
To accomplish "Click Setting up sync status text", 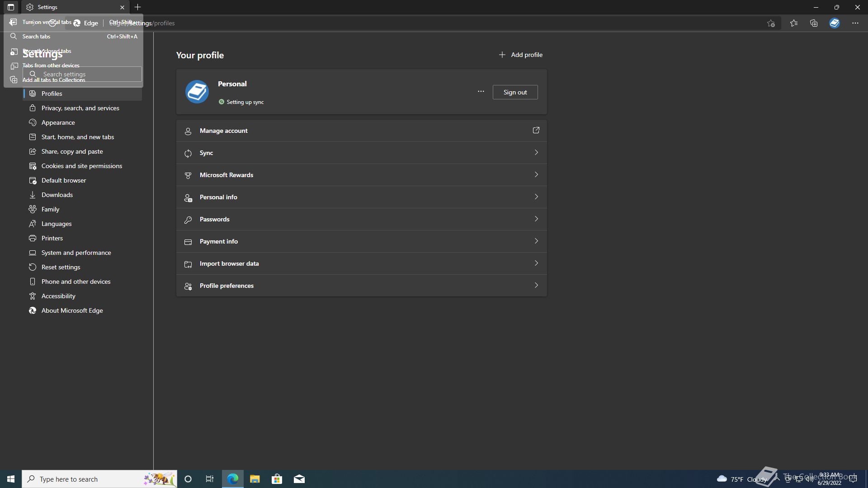I will click(245, 102).
